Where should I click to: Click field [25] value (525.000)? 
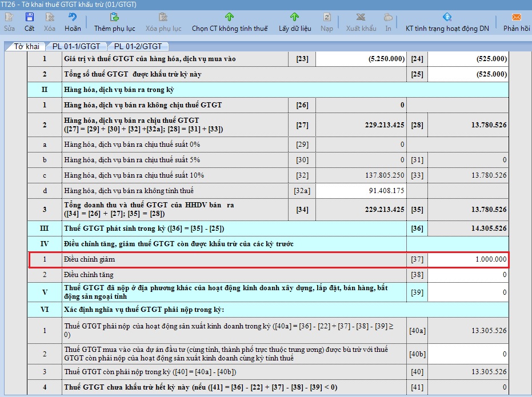[468, 74]
